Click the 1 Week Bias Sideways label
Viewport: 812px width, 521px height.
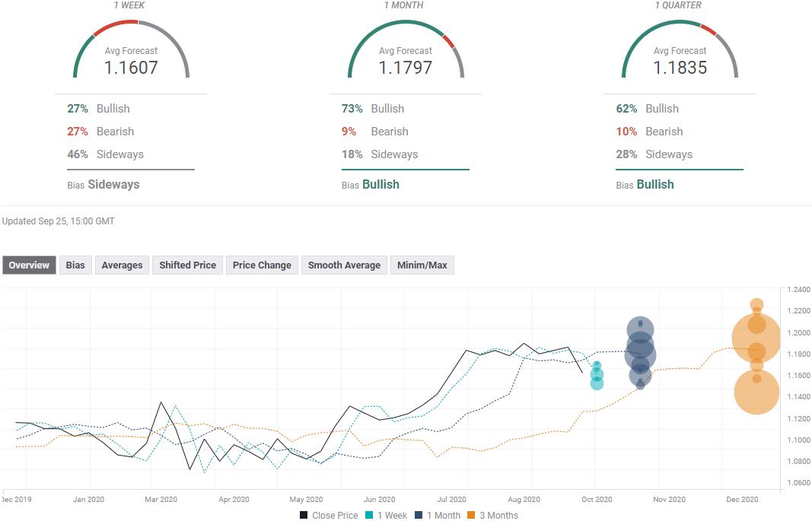113,184
